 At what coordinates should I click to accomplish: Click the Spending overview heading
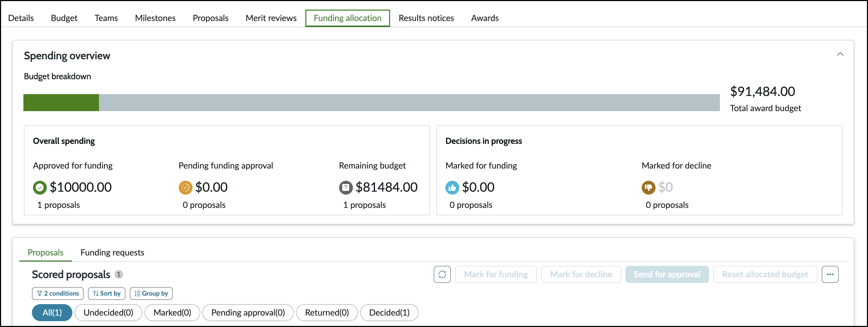click(x=67, y=56)
